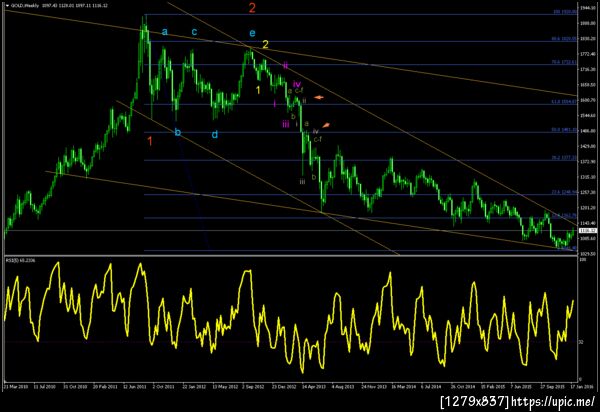This screenshot has width=600, height=412.
Task: Click the 14 Apr 2013 date label
Action: coord(314,387)
